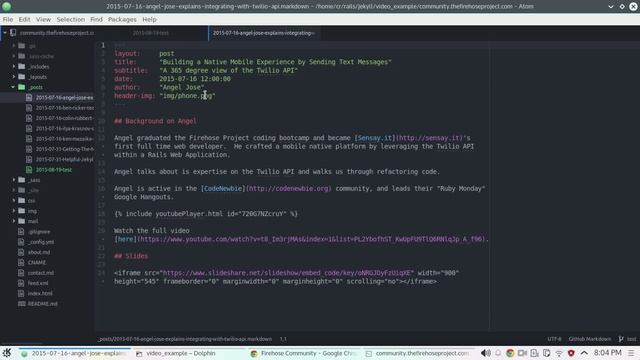Open index.html in tree view

pos(40,293)
